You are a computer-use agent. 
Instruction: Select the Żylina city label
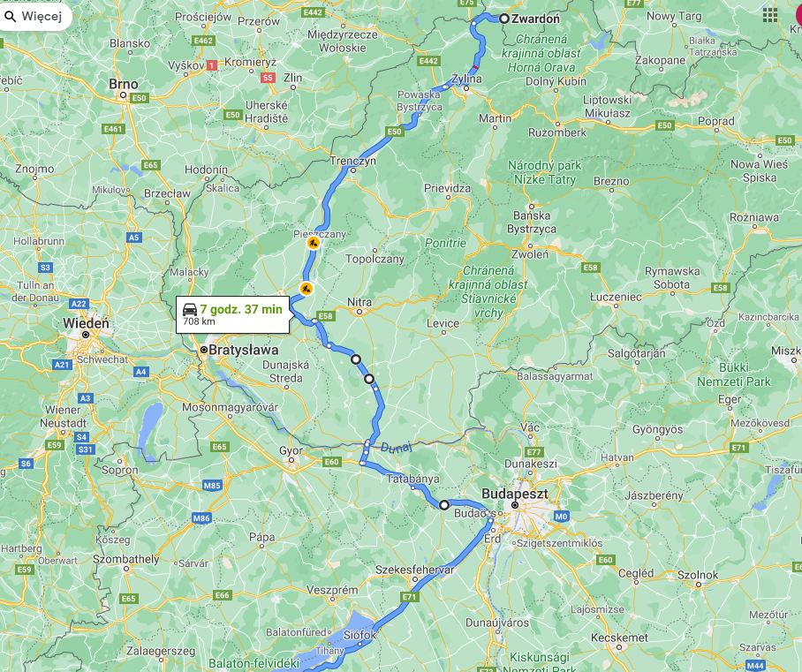pos(466,79)
